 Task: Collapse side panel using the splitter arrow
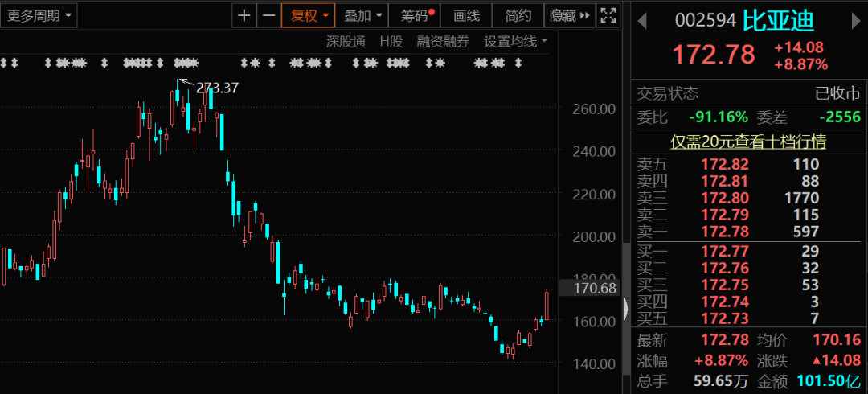click(626, 307)
